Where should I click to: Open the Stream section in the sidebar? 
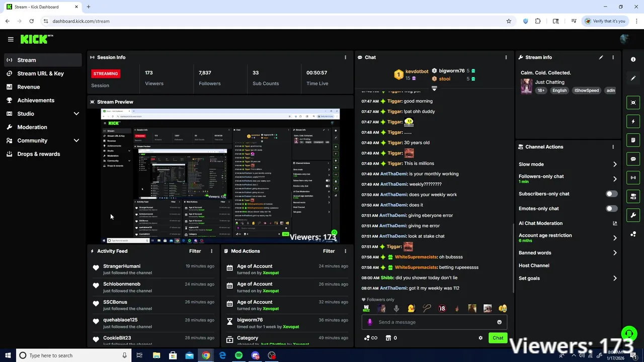(43, 60)
